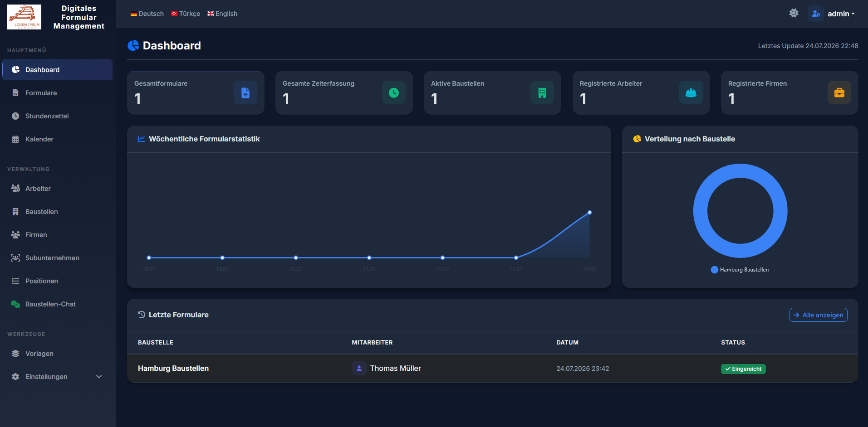
Task: Click the DATUM column header
Action: point(567,342)
